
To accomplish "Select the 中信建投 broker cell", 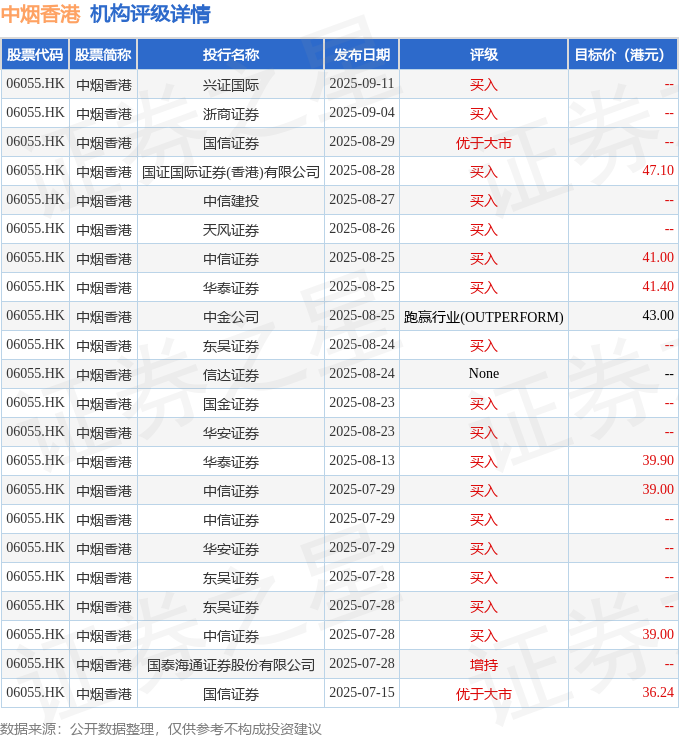I will [231, 201].
